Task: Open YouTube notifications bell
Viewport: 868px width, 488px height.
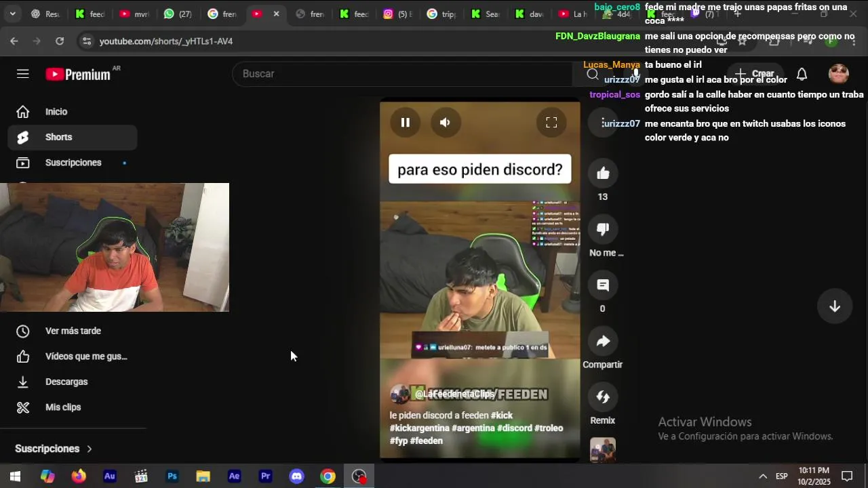Action: 802,74
